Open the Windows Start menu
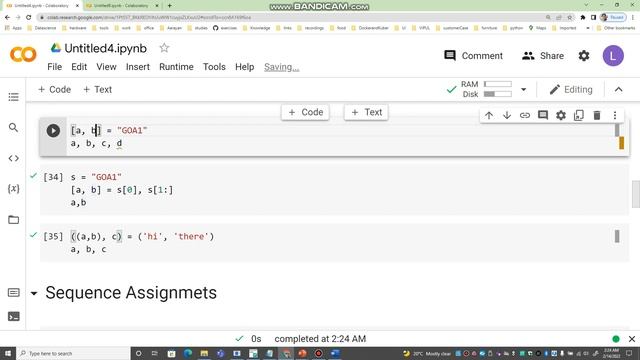This screenshot has width=640, height=360. coord(8,353)
